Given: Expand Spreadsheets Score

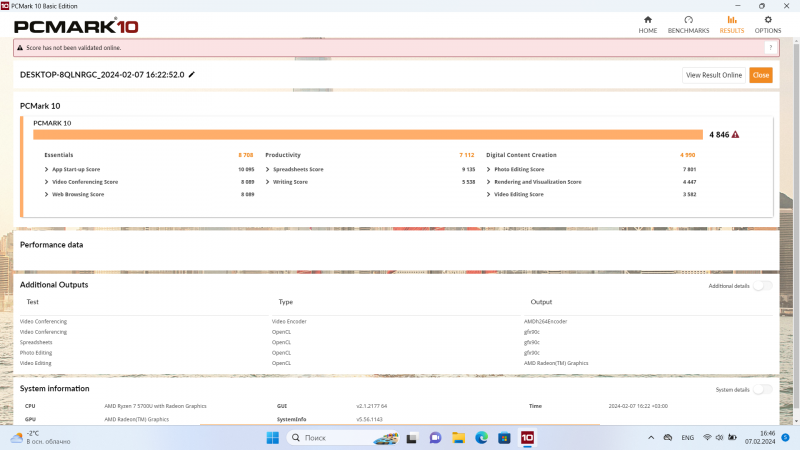Looking at the screenshot, I should pyautogui.click(x=267, y=169).
